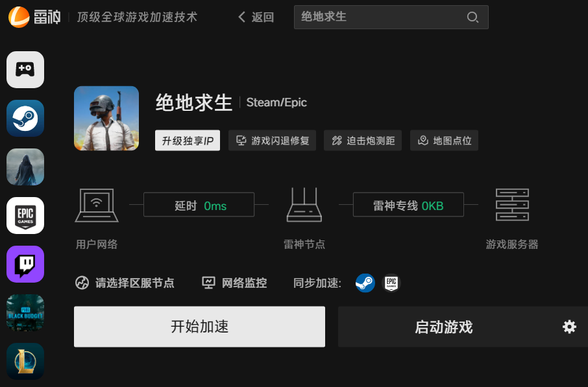588x387 pixels.
Task: Click 升级独享IP upgrade button
Action: [188, 141]
